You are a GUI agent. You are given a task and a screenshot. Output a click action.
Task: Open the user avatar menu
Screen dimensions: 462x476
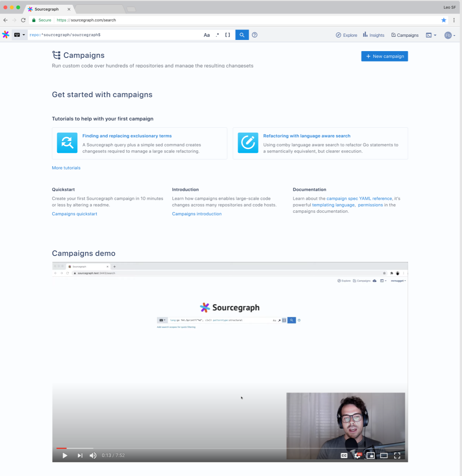click(x=450, y=36)
